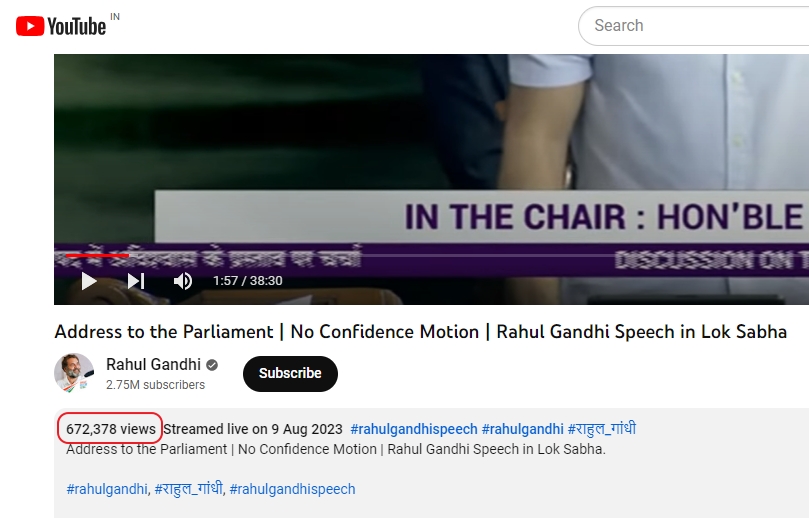Viewport: 809px width, 518px height.
Task: Open the Hindi #राहुल_गांधी hashtag in top row
Action: 602,429
